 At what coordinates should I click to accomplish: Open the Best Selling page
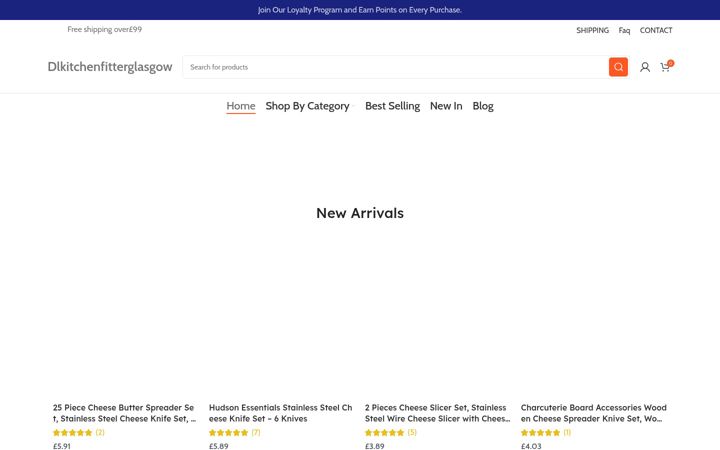(393, 106)
